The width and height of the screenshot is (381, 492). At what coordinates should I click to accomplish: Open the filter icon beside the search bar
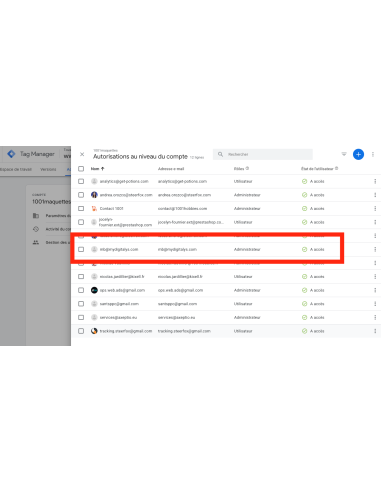344,154
